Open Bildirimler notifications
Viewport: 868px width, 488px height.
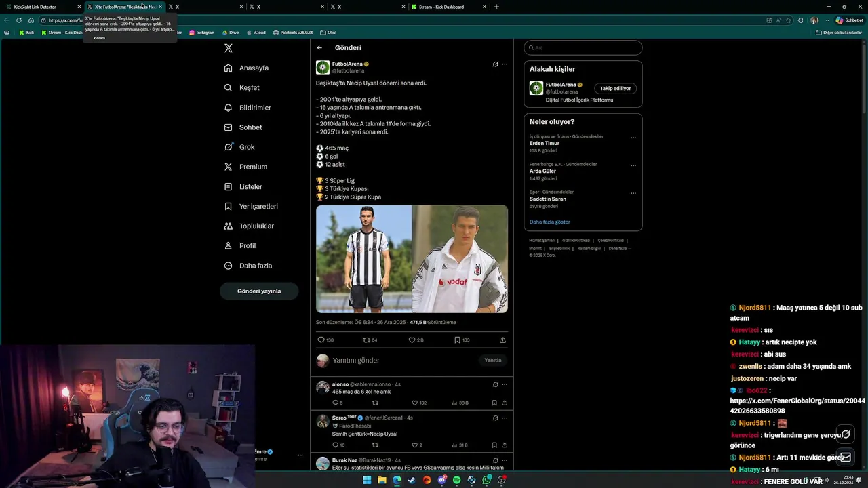248,108
